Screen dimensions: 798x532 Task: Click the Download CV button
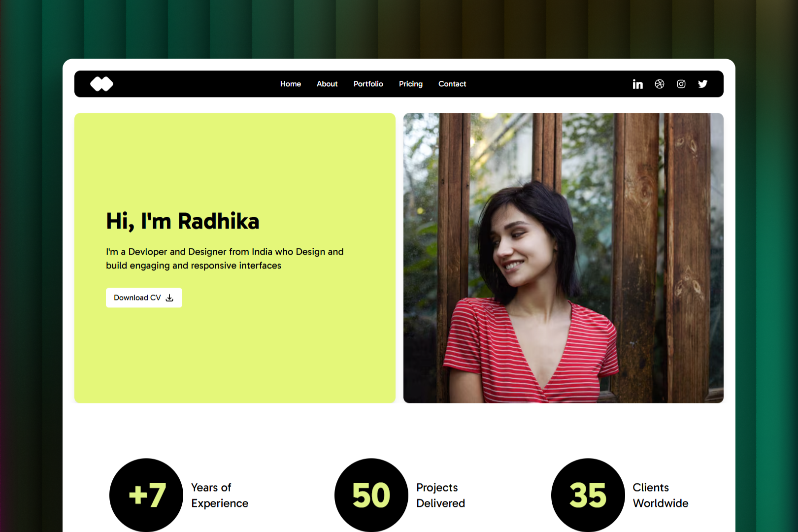pos(144,298)
